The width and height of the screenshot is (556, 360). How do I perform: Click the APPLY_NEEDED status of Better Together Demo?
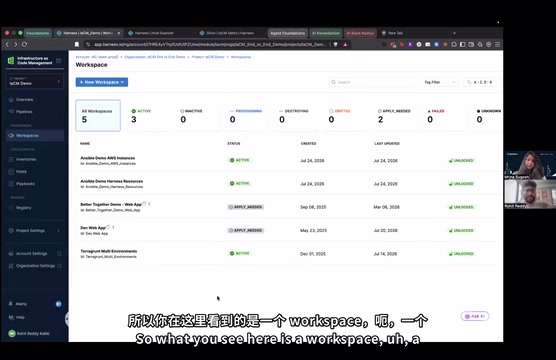click(245, 207)
